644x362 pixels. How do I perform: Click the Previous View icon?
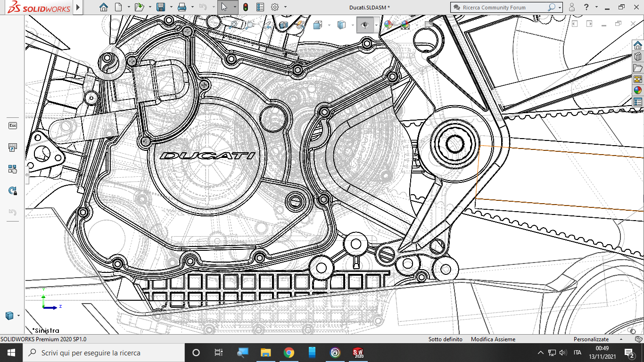[x=266, y=25]
